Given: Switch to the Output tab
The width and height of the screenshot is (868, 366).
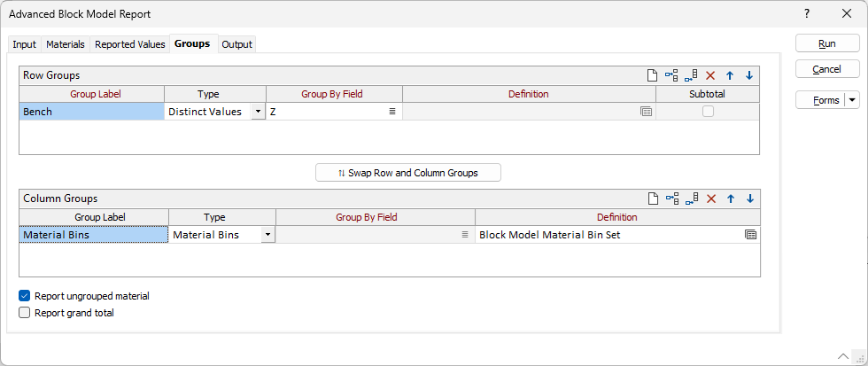Looking at the screenshot, I should pos(237,44).
